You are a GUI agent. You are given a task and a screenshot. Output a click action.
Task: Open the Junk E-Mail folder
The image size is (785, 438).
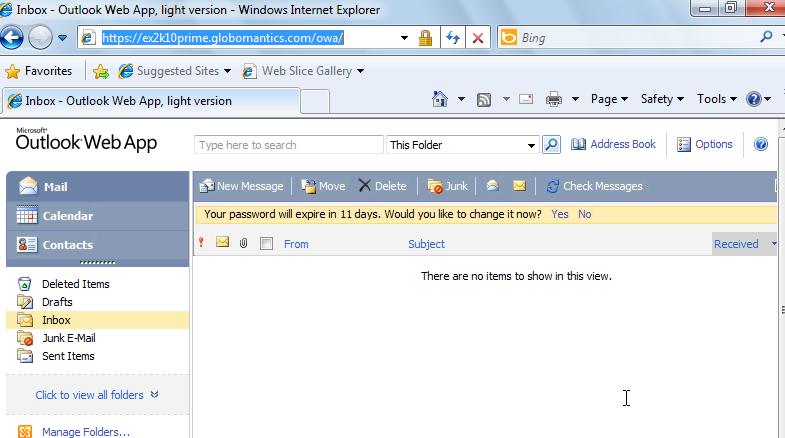[x=68, y=338]
